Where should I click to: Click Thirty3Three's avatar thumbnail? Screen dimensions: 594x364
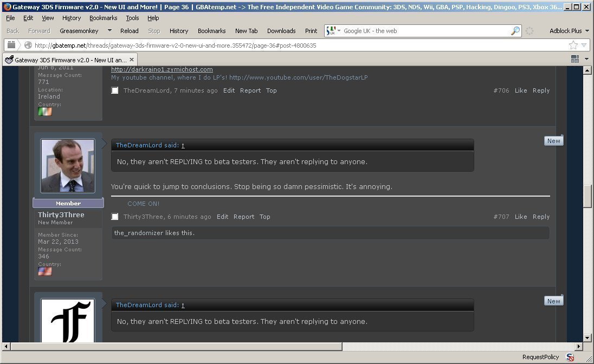[x=68, y=166]
